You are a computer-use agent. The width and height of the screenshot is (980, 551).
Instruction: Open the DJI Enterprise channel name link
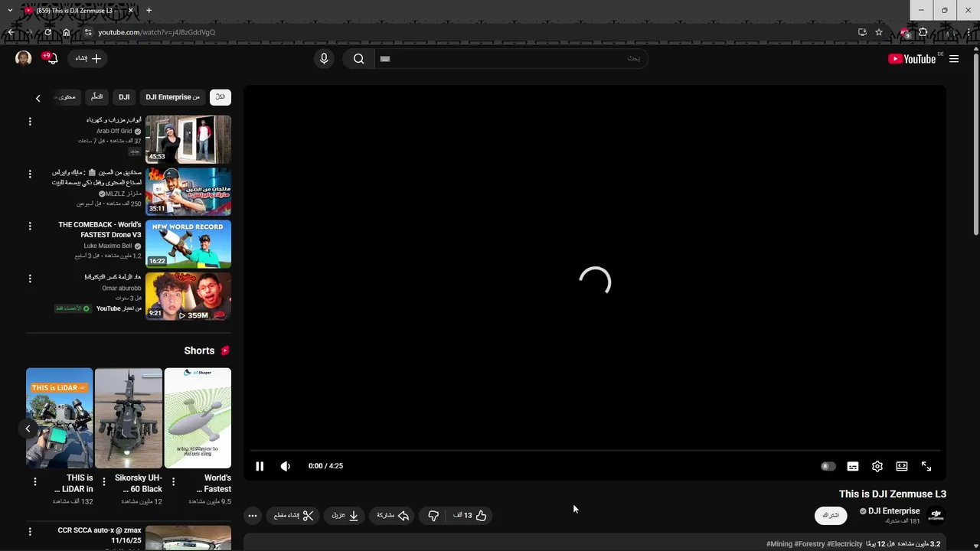point(893,511)
